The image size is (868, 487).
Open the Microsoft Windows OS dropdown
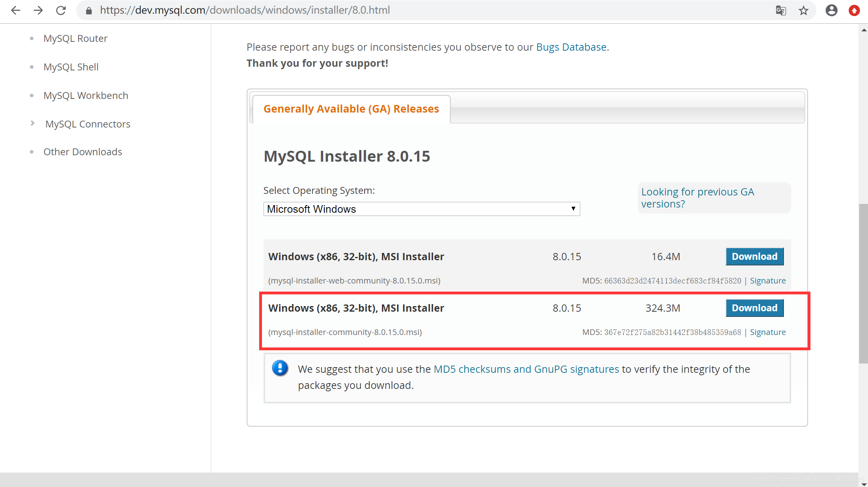421,209
